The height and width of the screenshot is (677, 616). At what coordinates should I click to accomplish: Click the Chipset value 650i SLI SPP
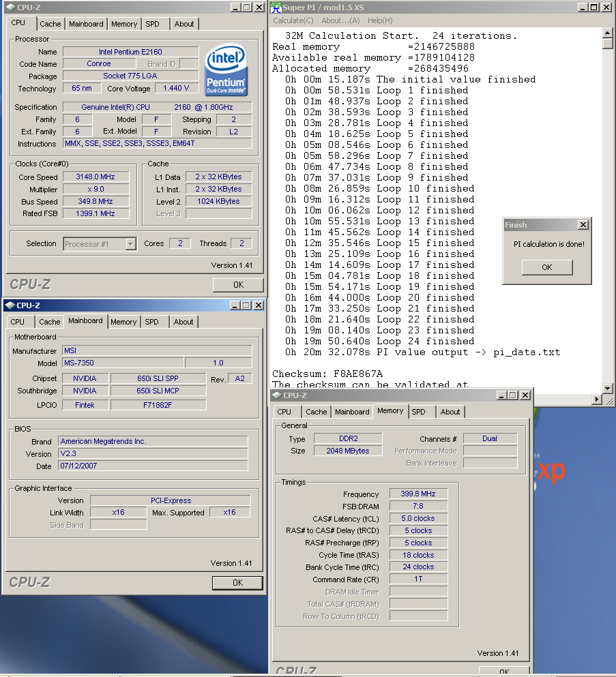158,378
